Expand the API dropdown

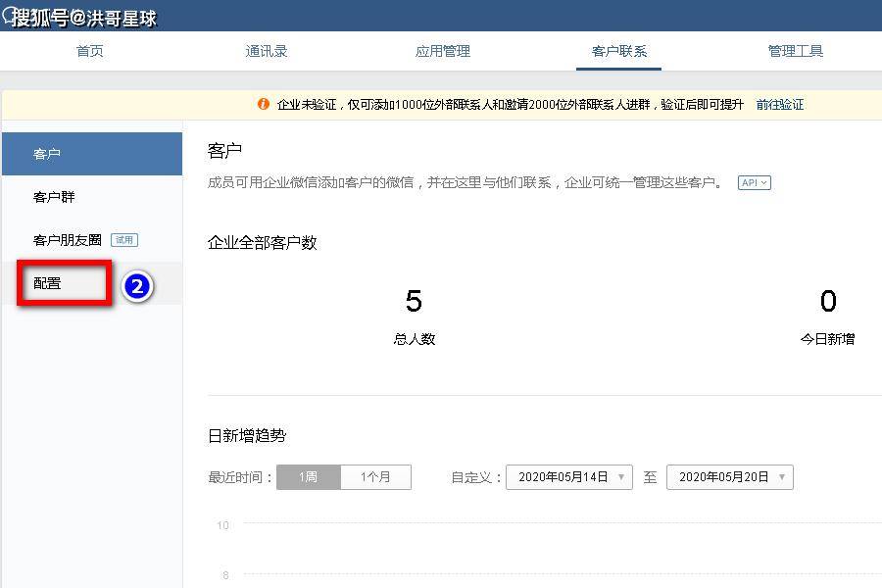click(x=755, y=183)
